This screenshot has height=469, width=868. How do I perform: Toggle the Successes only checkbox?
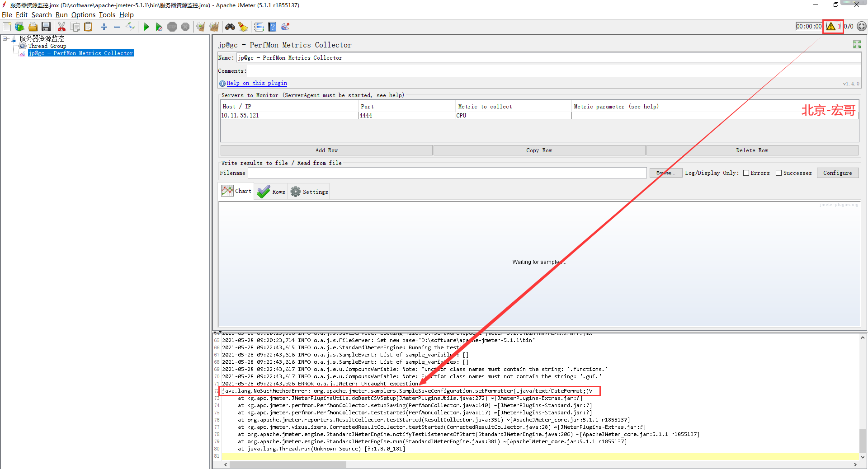pyautogui.click(x=778, y=173)
